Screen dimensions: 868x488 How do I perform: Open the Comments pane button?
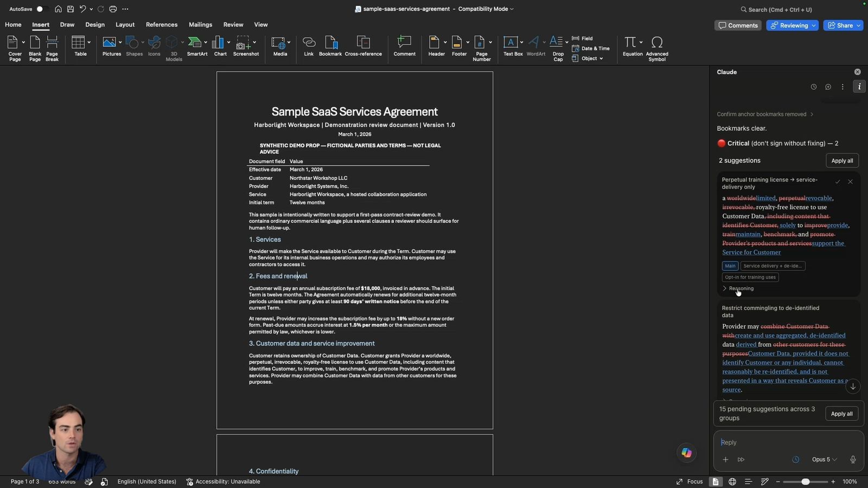pyautogui.click(x=738, y=25)
